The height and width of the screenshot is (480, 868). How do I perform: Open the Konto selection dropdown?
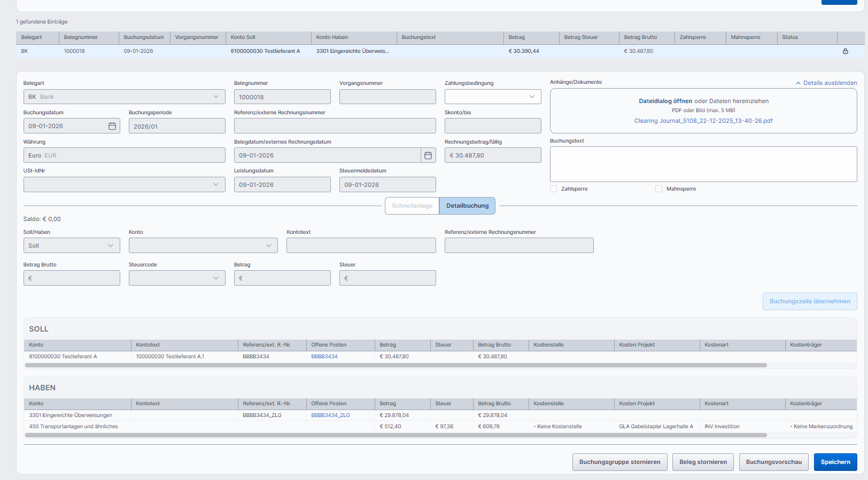coord(203,246)
